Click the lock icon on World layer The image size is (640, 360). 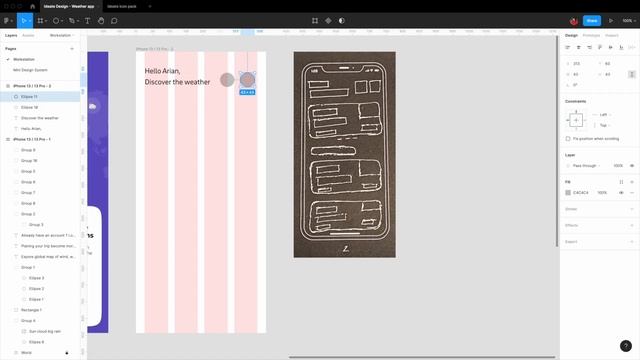67,353
